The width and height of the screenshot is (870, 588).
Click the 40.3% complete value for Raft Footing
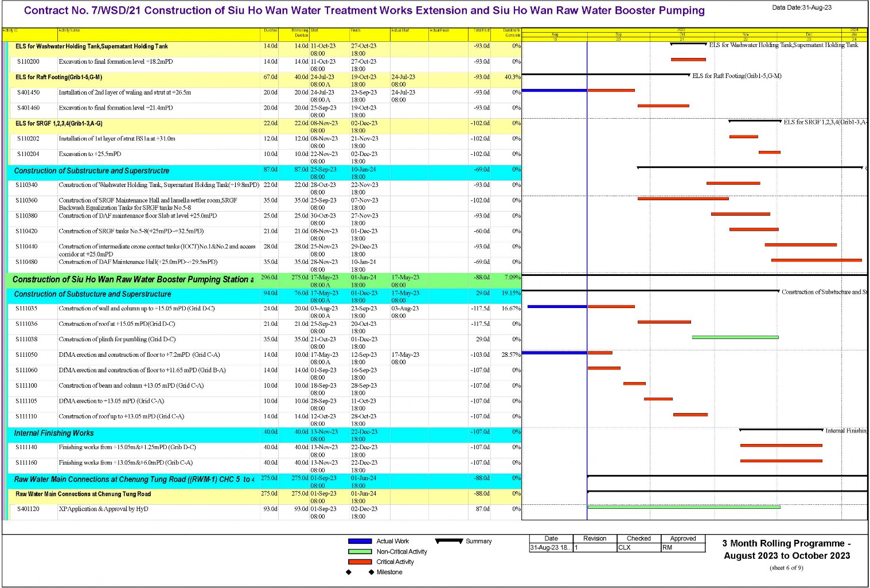(x=513, y=77)
